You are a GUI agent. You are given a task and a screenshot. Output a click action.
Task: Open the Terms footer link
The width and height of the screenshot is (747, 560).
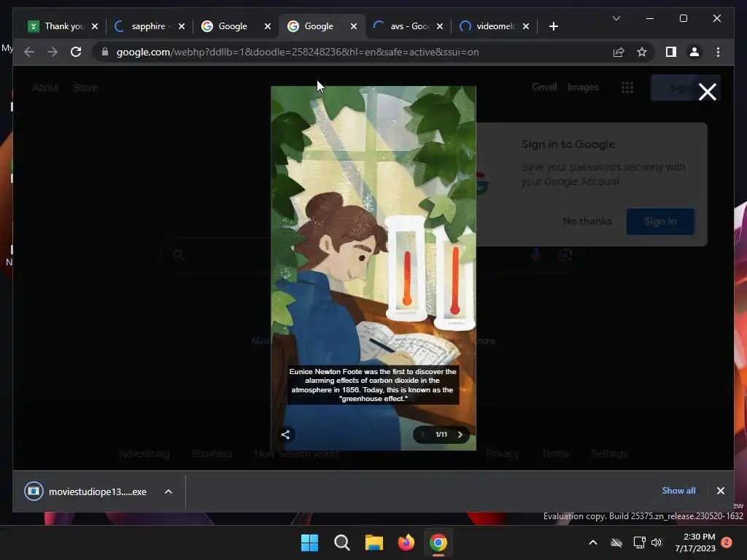click(555, 454)
